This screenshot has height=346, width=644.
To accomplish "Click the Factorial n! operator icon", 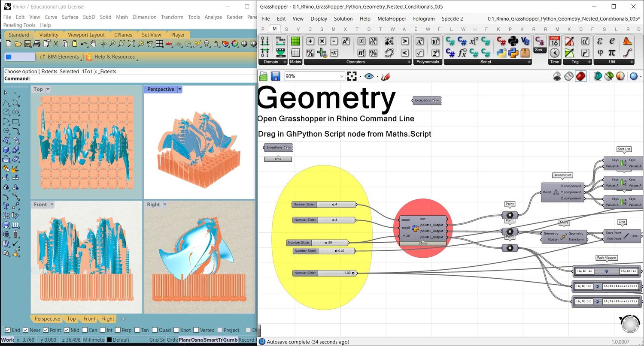I will coord(361,53).
